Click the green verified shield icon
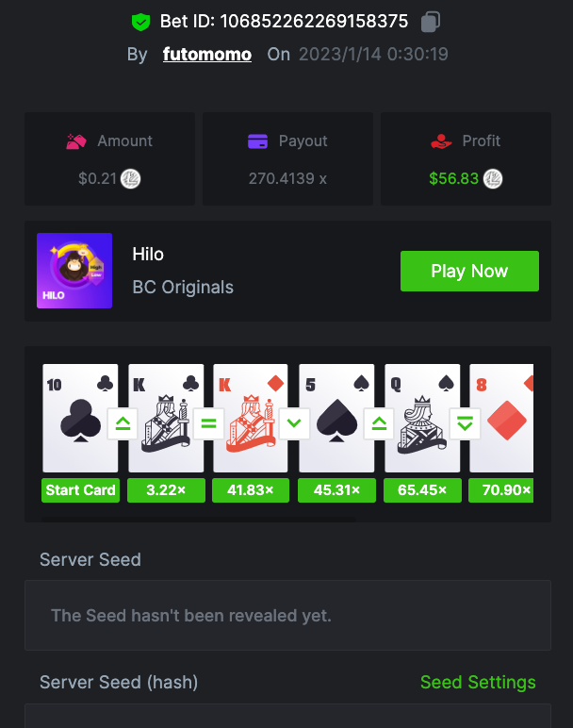 [x=140, y=22]
